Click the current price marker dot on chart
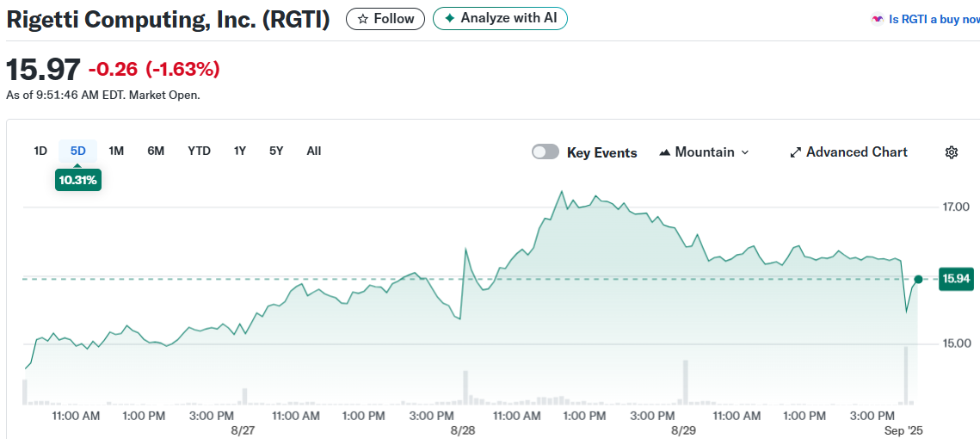This screenshot has height=439, width=980. [918, 280]
